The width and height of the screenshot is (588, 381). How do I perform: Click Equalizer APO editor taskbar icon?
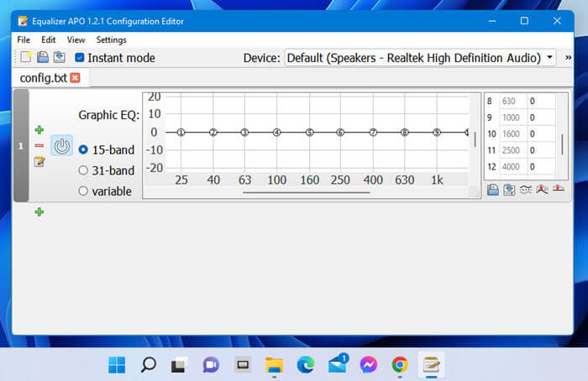(431, 365)
